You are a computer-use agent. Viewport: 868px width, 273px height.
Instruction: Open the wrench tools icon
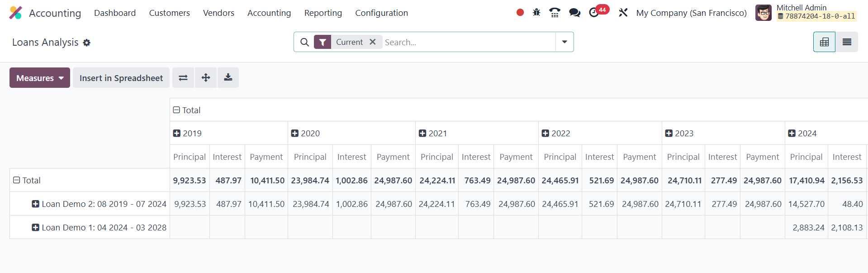point(623,13)
